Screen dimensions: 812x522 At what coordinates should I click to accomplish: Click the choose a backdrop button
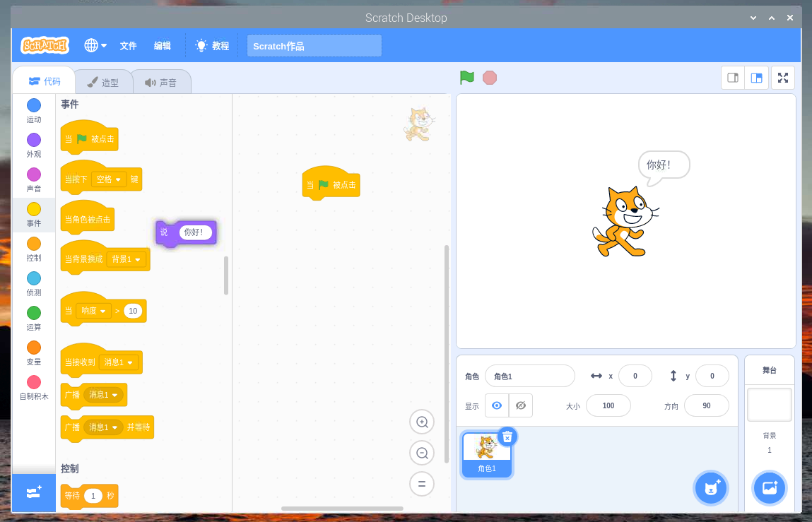point(770,488)
